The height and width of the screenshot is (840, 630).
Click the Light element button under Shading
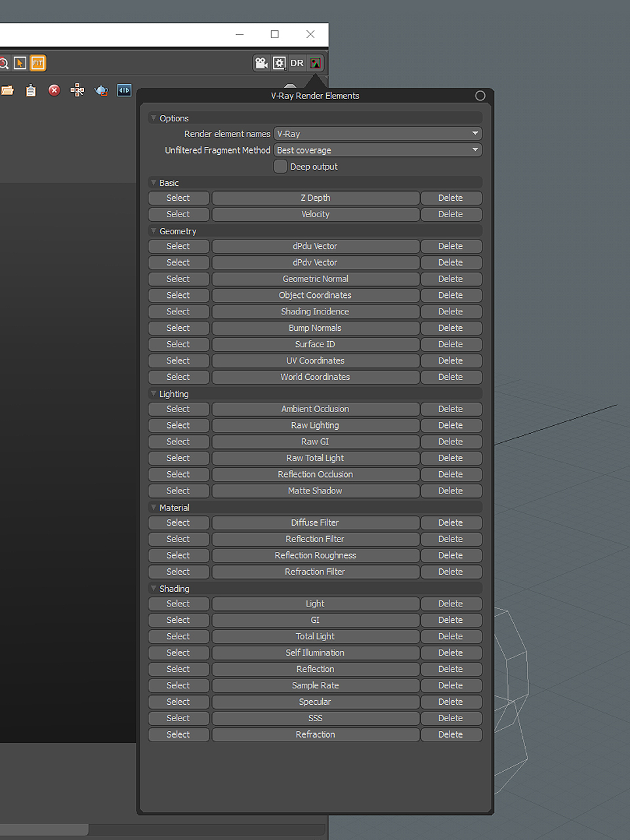pyautogui.click(x=316, y=604)
